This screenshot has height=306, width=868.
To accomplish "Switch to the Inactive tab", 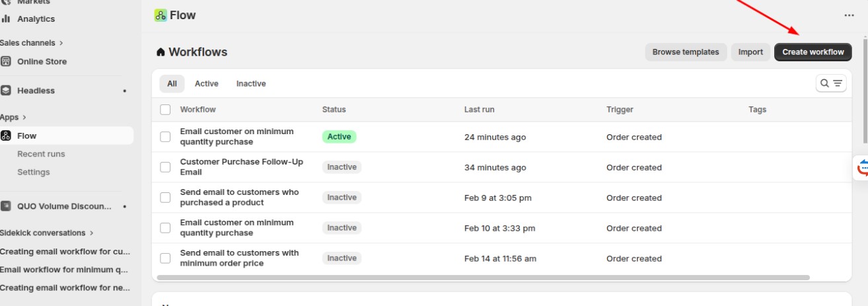I will pyautogui.click(x=251, y=84).
